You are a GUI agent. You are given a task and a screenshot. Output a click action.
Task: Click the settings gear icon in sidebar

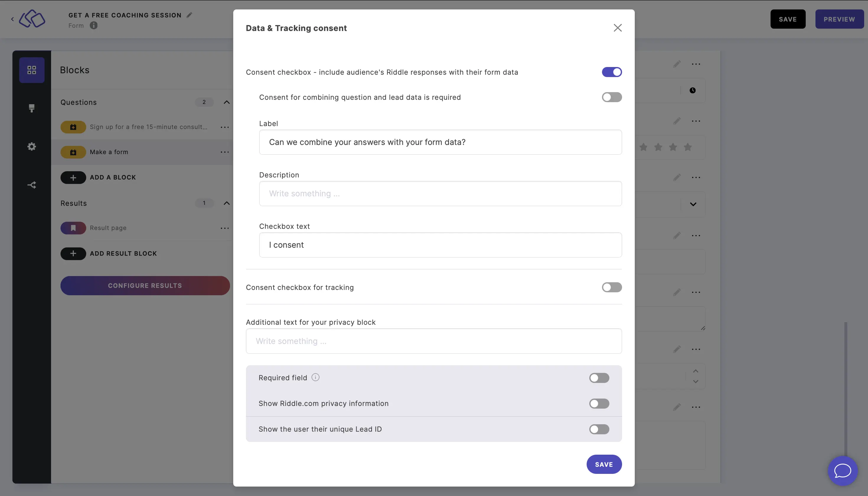32,147
